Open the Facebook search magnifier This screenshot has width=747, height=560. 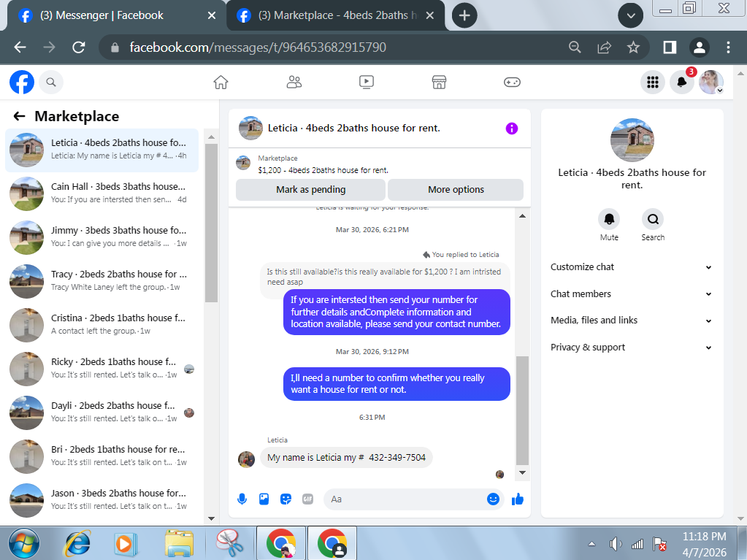pyautogui.click(x=51, y=83)
